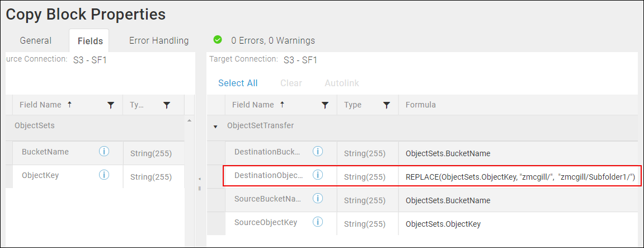Open the Error Handling tab
Screen dimensions: 644x248
coord(159,41)
